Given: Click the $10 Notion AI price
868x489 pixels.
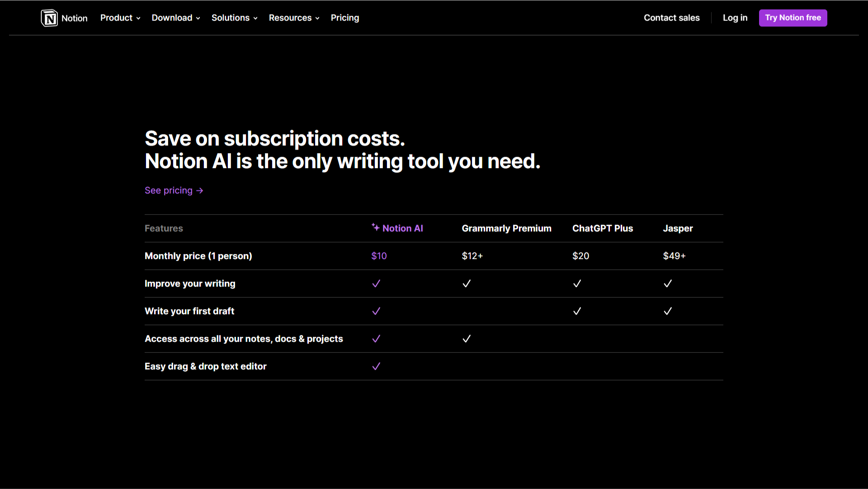Looking at the screenshot, I should pyautogui.click(x=379, y=256).
